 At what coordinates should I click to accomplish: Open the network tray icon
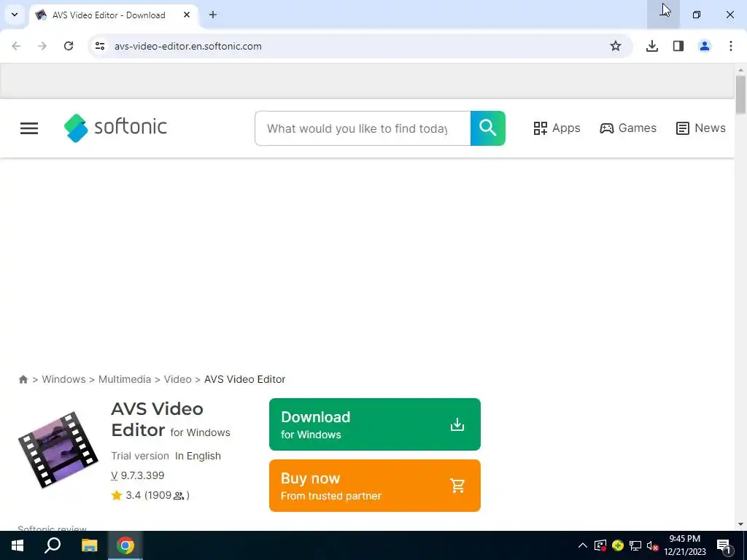pyautogui.click(x=635, y=545)
